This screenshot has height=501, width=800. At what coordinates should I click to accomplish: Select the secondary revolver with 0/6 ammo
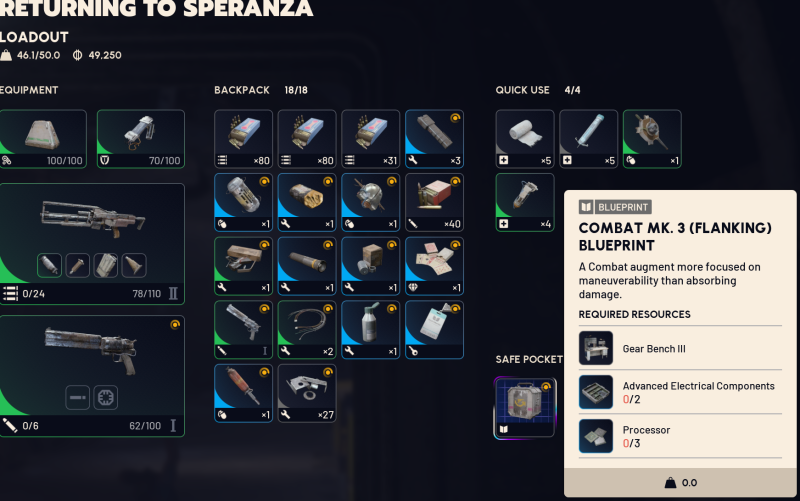[x=92, y=376]
